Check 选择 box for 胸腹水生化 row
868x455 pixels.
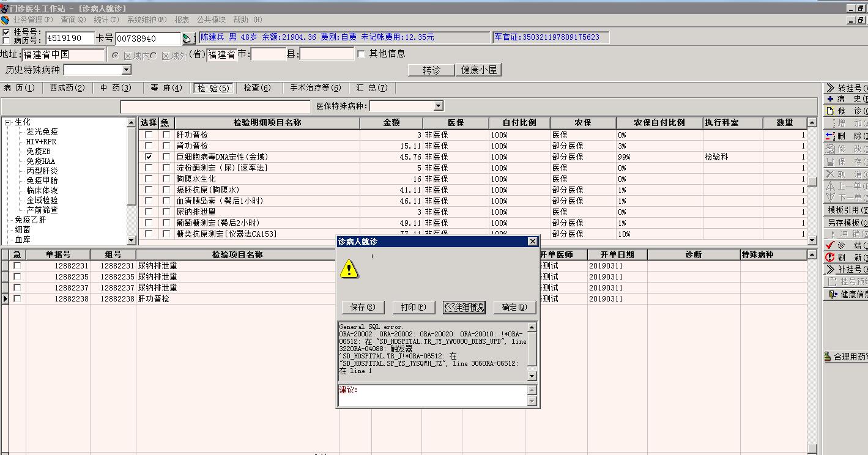[x=149, y=179]
